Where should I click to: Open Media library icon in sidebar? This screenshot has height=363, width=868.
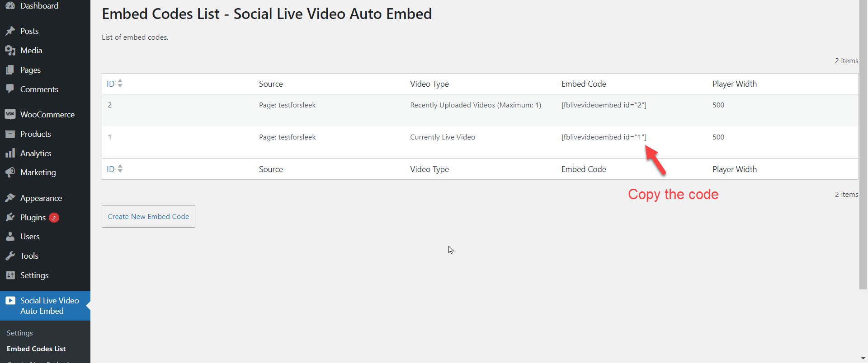coord(10,51)
